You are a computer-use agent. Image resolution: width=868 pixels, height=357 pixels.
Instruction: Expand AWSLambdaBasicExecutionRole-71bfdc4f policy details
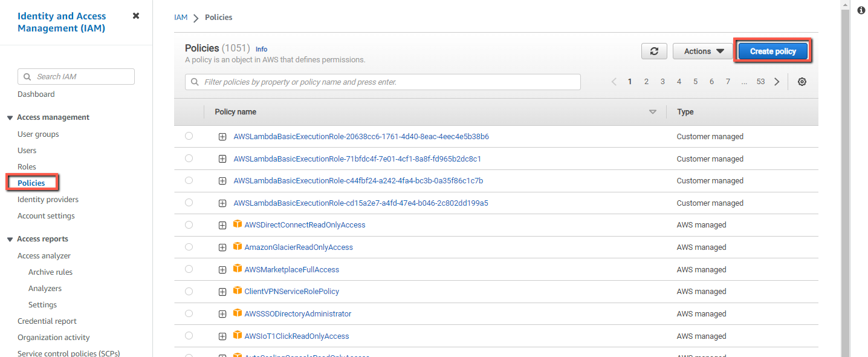click(222, 159)
